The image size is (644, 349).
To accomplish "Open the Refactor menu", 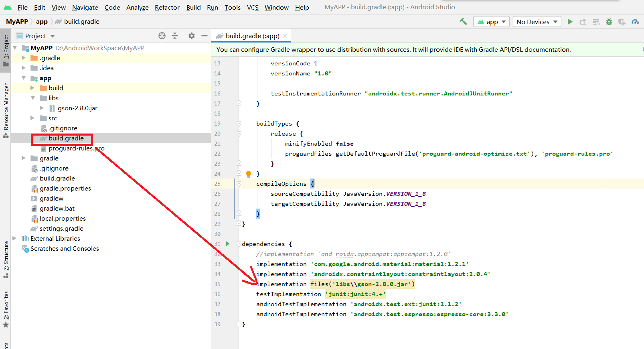I will click(x=167, y=7).
